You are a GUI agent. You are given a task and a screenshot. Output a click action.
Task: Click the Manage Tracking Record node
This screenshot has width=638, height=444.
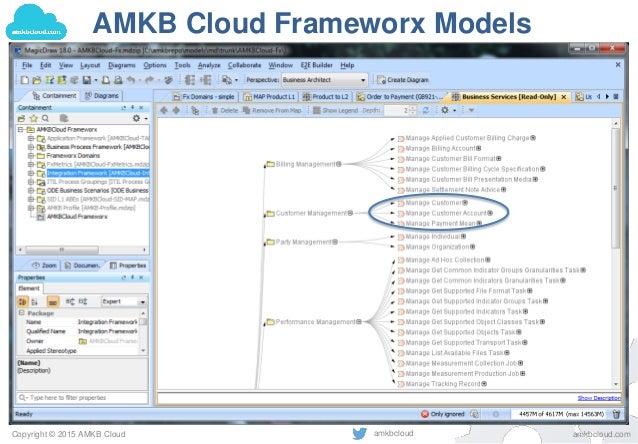click(x=442, y=384)
